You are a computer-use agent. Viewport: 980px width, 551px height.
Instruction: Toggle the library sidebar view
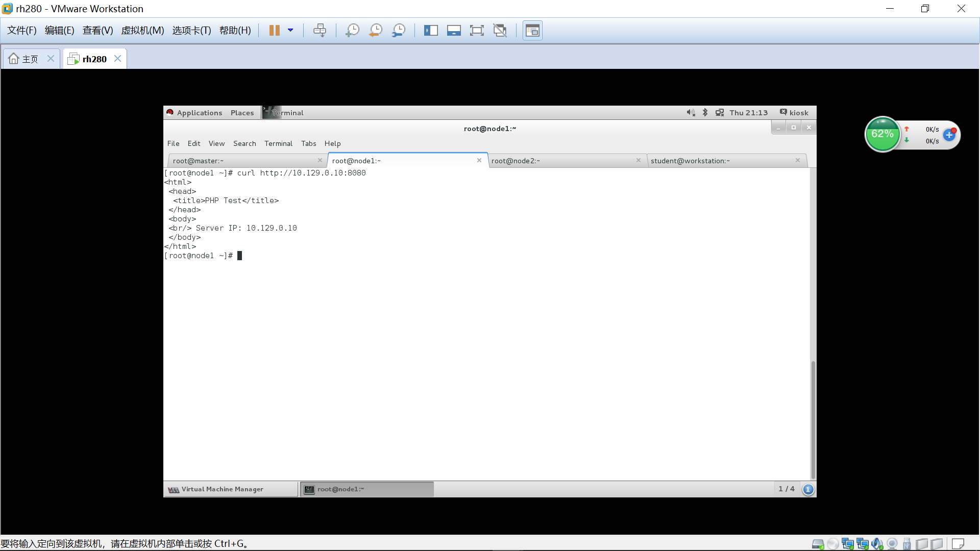point(431,31)
